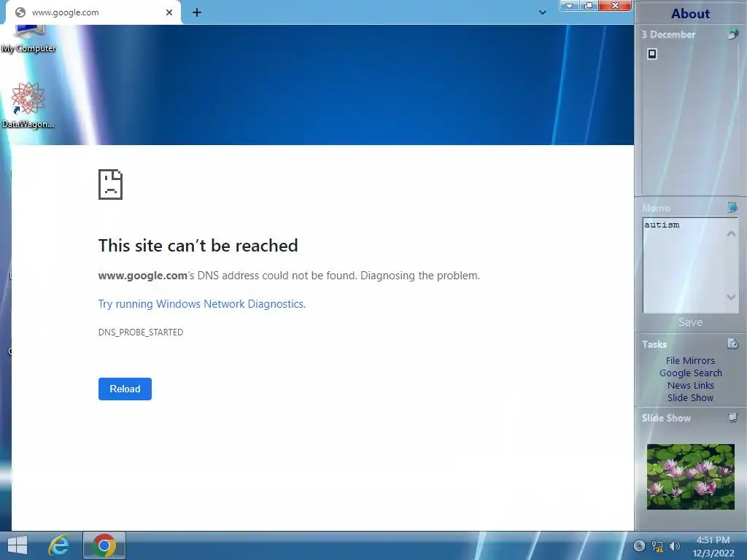Click the Memo section note icon

pyautogui.click(x=732, y=208)
